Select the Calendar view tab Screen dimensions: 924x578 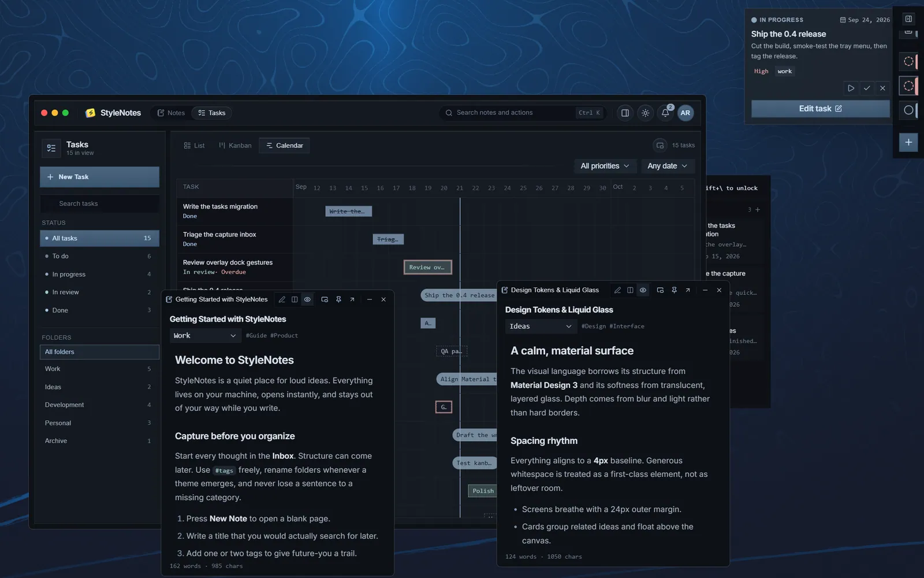(x=284, y=146)
